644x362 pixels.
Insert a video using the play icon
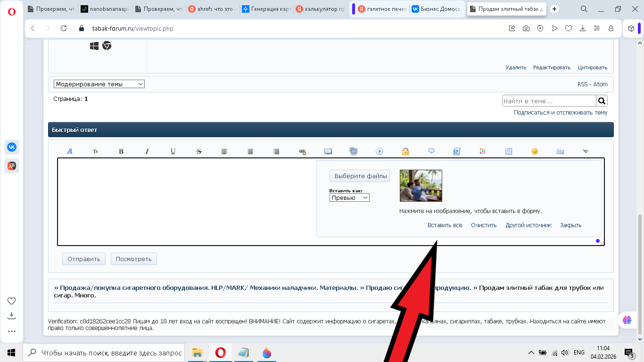coord(380,151)
